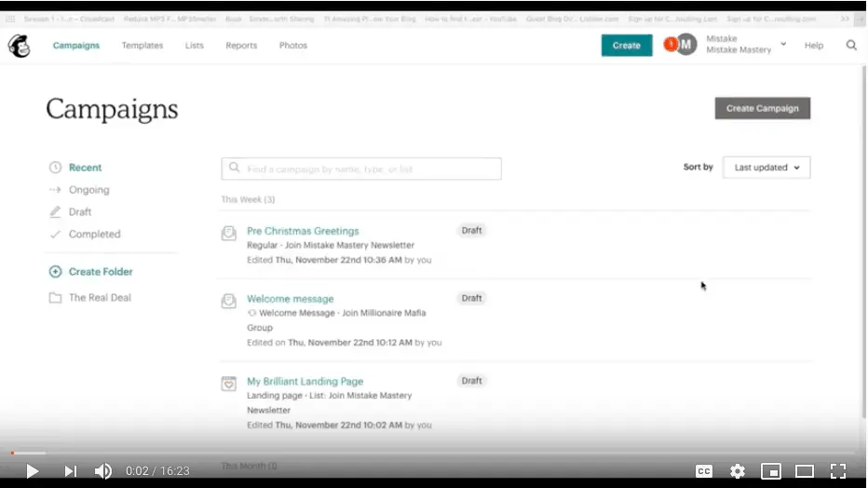Click the Mailchimp Freddie logo

pyautogui.click(x=20, y=46)
